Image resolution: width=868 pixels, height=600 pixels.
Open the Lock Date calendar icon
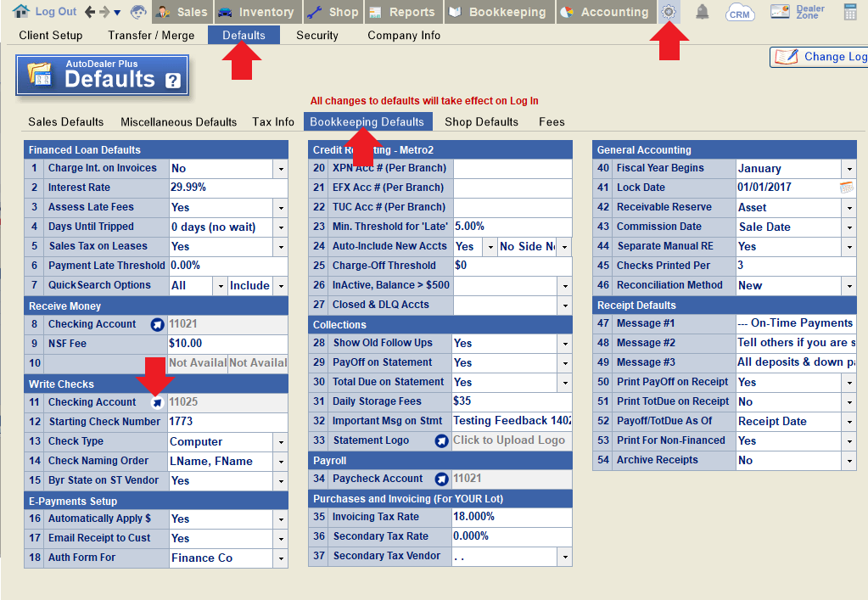tap(847, 188)
